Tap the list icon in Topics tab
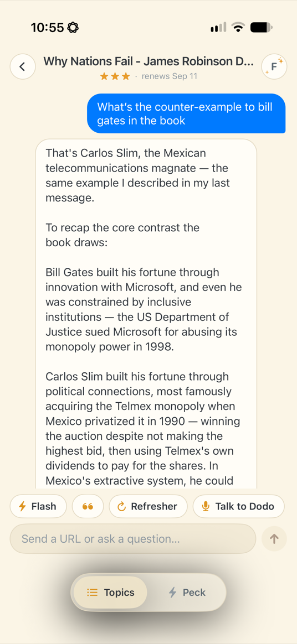Viewport: 297px width, 644px height. click(x=92, y=593)
